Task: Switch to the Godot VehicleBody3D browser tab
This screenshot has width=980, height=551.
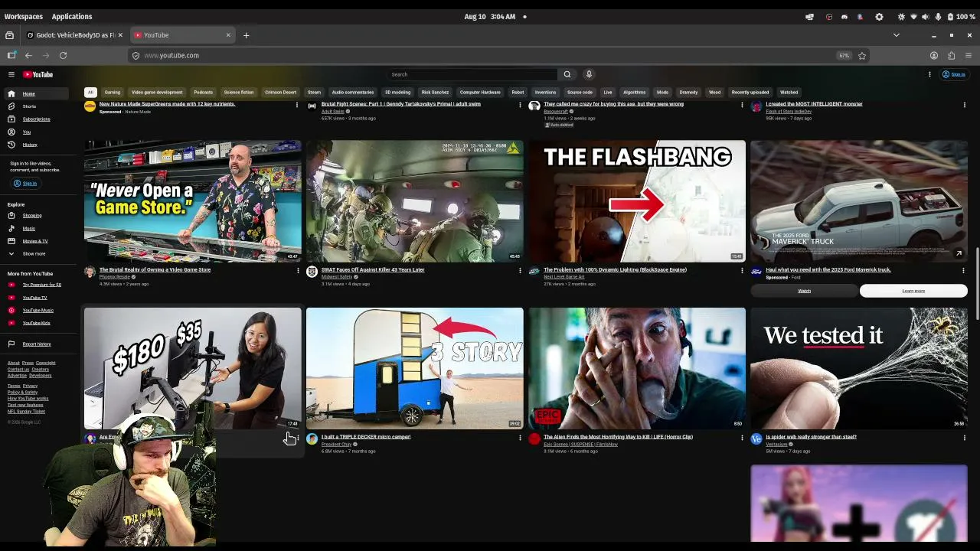Action: 74,35
